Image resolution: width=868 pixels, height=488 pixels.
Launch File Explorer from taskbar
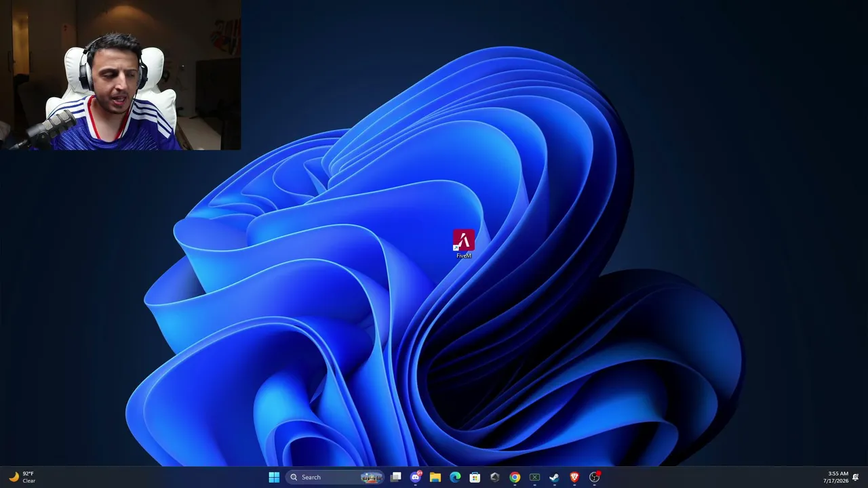click(435, 477)
